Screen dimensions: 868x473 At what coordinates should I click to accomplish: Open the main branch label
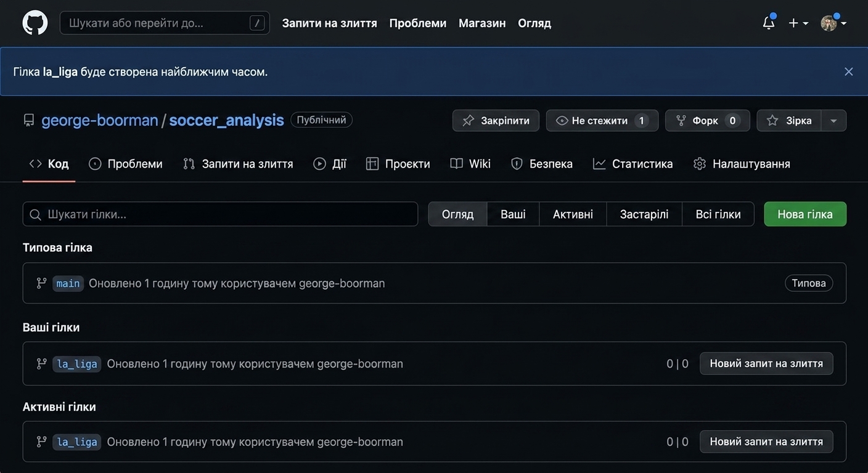pyautogui.click(x=68, y=283)
